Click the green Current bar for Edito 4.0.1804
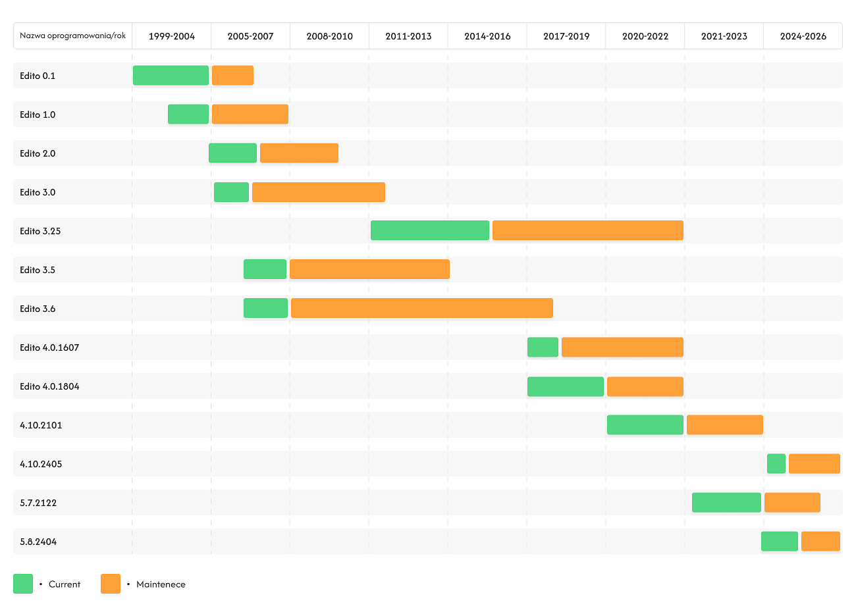The image size is (856, 616). click(x=566, y=386)
